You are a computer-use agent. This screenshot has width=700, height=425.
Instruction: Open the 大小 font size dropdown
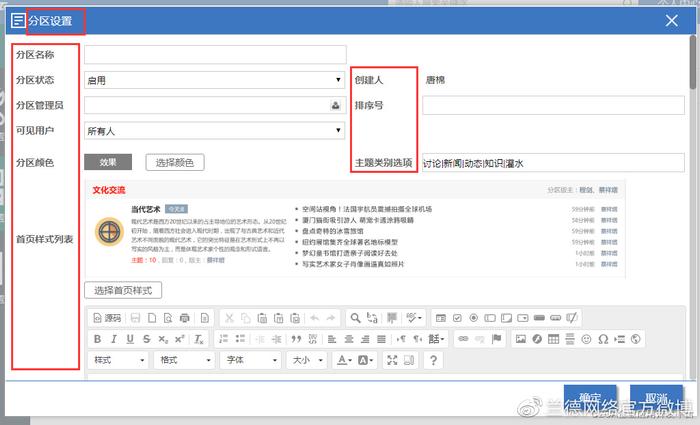click(x=307, y=360)
